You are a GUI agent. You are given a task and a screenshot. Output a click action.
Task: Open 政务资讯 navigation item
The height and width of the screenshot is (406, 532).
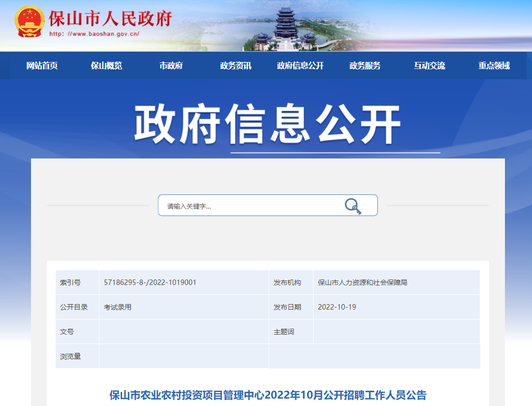coord(236,65)
